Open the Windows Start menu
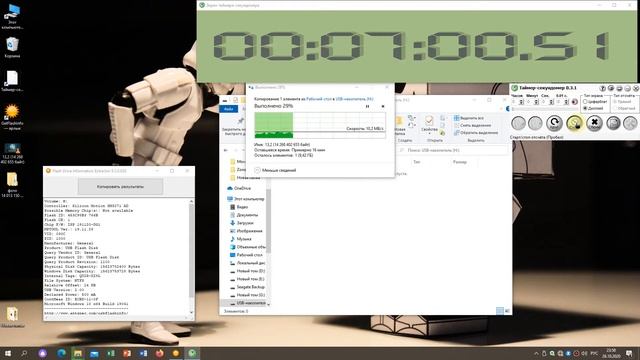This screenshot has width=640, height=360. click(x=7, y=353)
